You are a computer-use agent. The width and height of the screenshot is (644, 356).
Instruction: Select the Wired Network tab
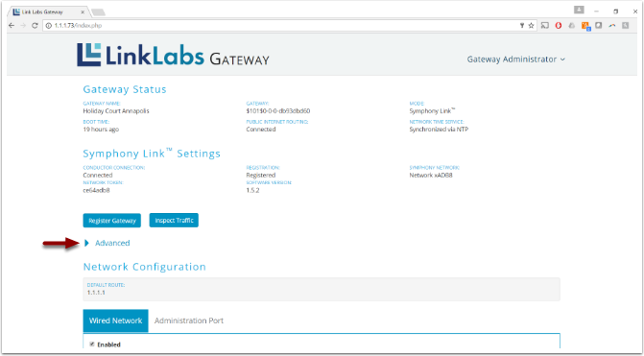115,320
